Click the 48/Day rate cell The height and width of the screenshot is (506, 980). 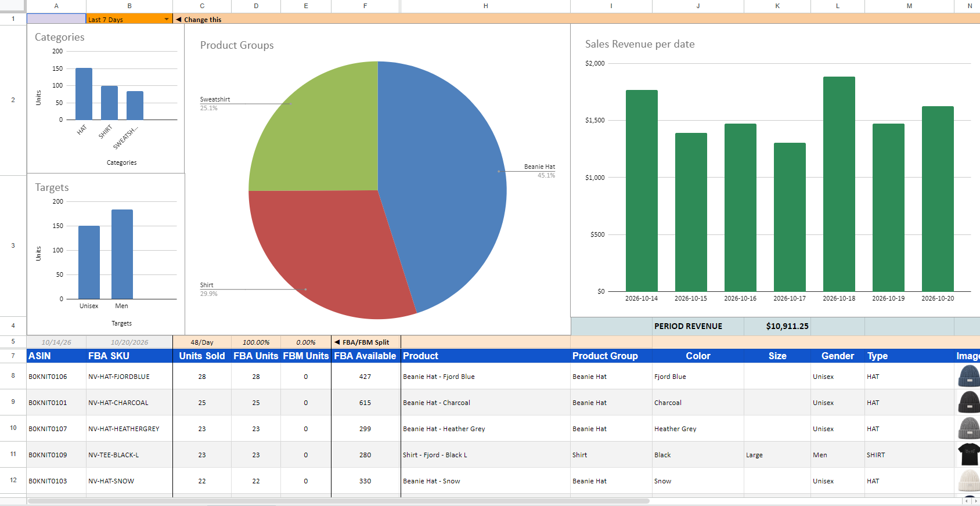(x=202, y=342)
